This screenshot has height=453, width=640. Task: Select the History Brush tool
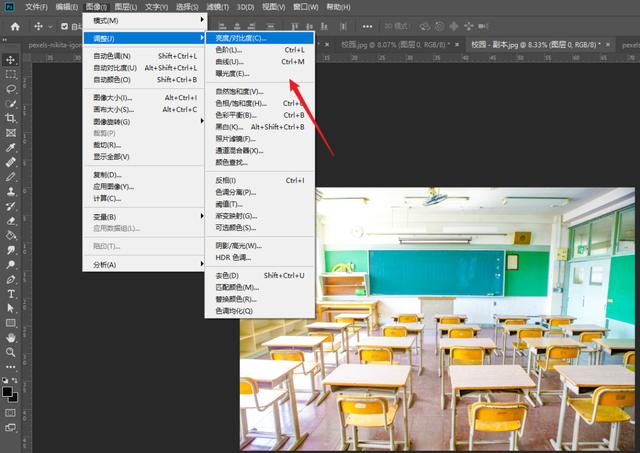click(x=11, y=206)
